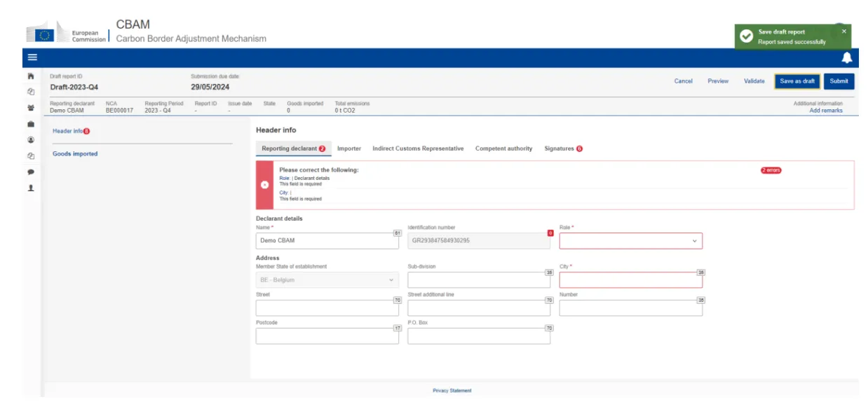Screen dimensions: 868x409
Task: Open Member State of establishment dropdown
Action: coord(327,280)
